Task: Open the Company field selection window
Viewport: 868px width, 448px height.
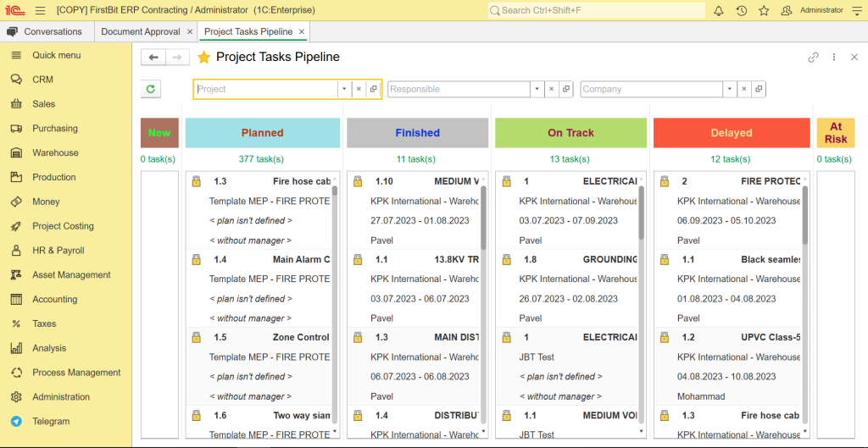Action: click(x=759, y=89)
